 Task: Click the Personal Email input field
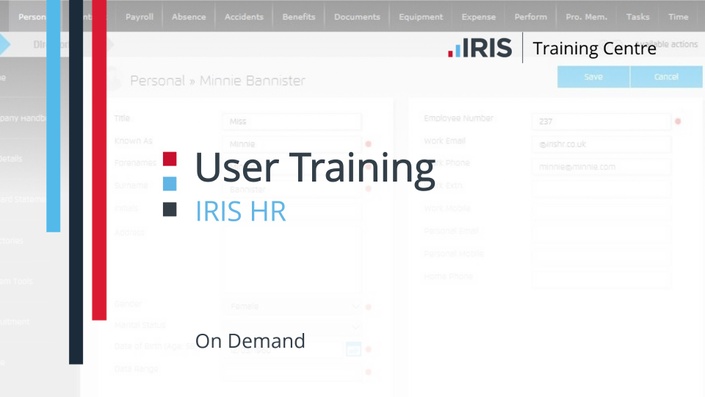pyautogui.click(x=601, y=234)
